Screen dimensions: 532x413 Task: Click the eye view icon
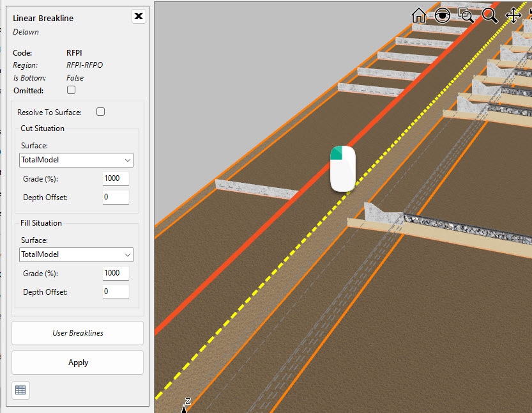442,15
